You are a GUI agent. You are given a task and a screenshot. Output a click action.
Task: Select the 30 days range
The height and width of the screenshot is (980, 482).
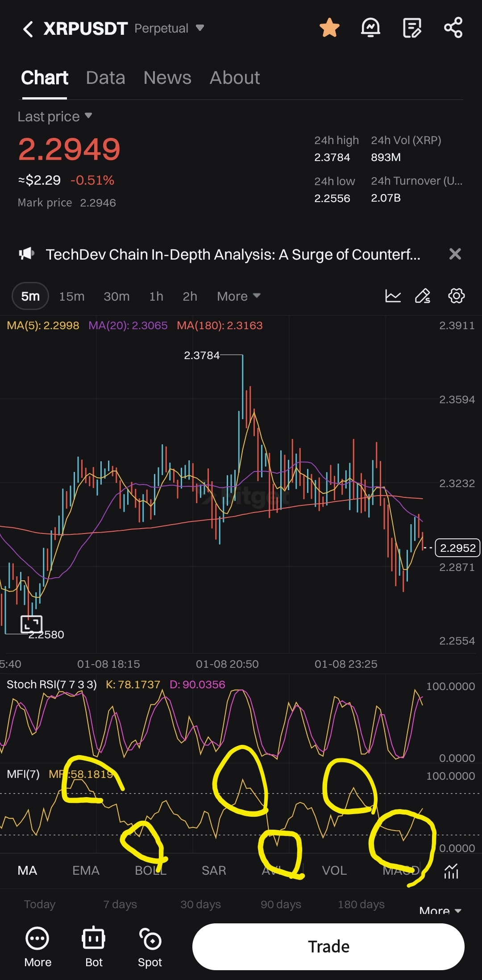pyautogui.click(x=200, y=904)
